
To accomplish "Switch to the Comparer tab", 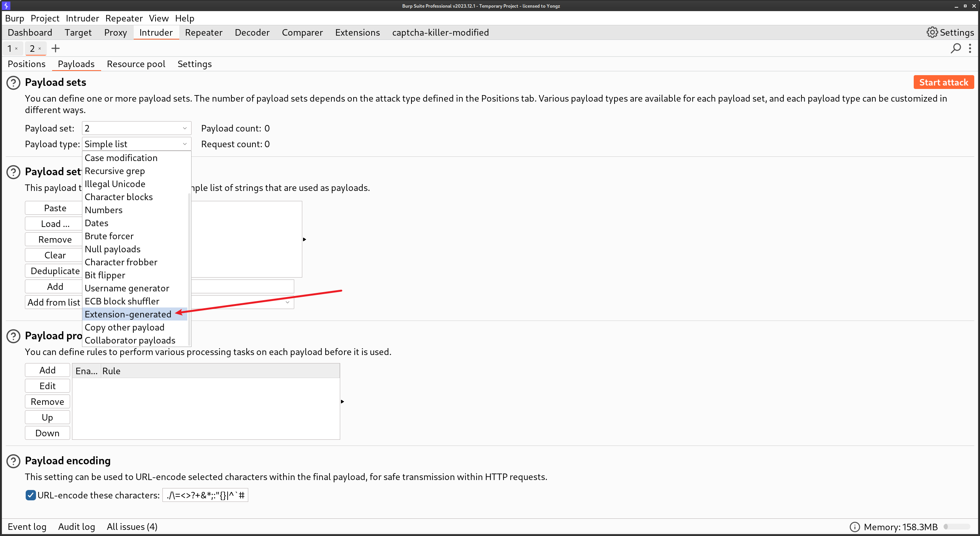I will (x=302, y=33).
